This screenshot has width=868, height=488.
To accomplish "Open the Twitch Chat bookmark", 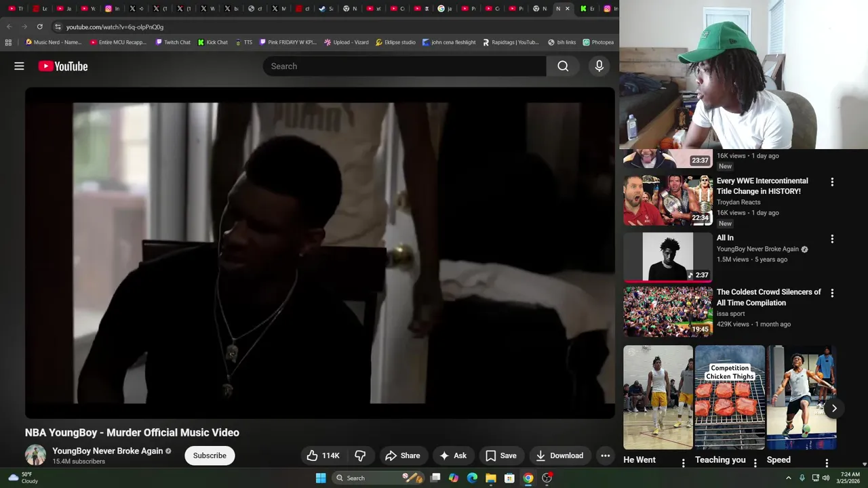I will [x=173, y=42].
